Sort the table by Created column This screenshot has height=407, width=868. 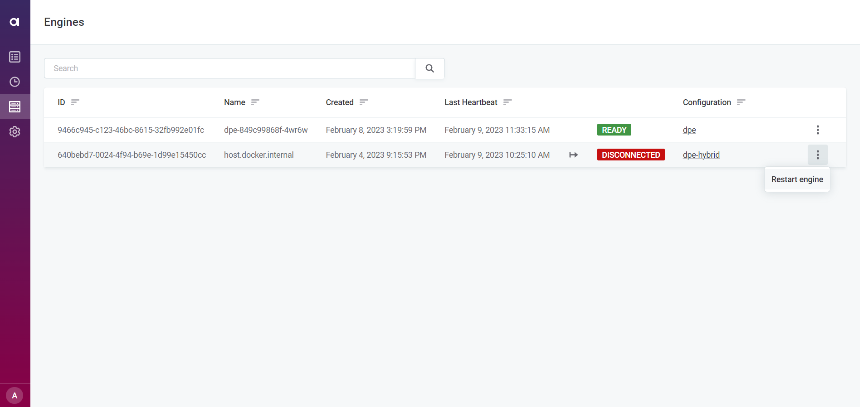363,102
